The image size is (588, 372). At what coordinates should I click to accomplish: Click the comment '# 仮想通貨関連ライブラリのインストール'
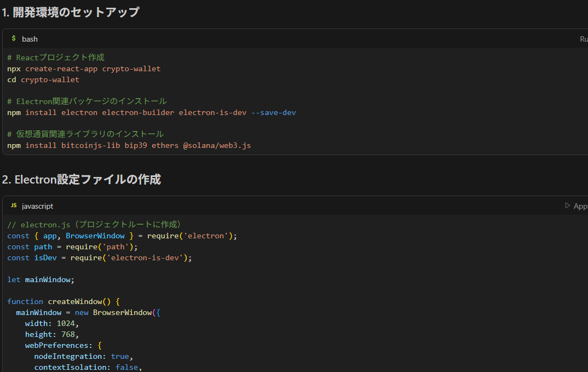click(85, 134)
